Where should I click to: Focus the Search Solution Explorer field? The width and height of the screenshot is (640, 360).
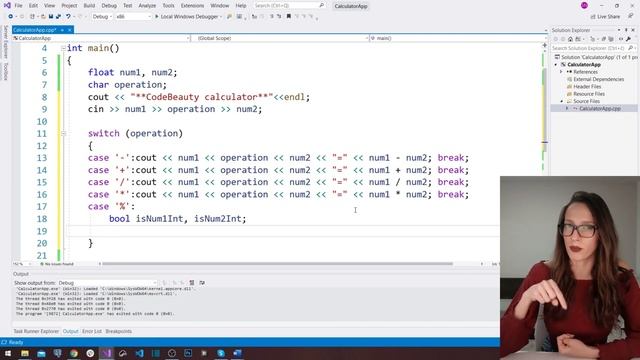click(x=593, y=48)
